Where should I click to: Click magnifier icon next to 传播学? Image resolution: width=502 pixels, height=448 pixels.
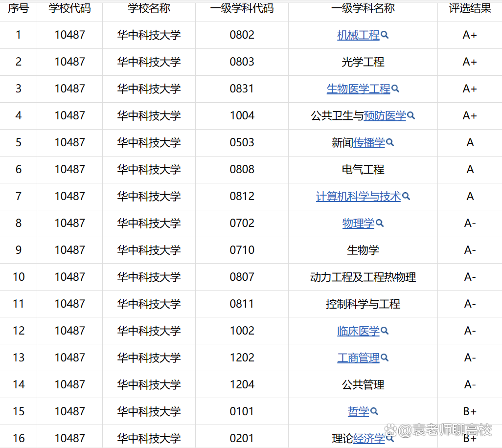(x=390, y=143)
